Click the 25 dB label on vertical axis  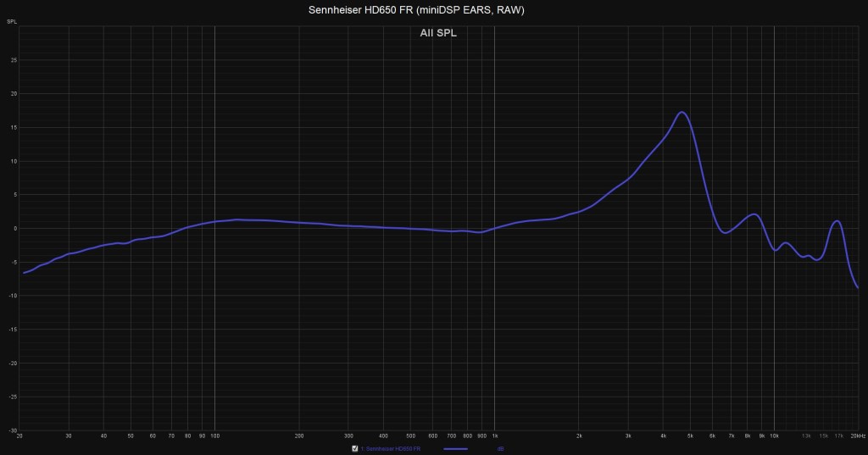click(14, 60)
